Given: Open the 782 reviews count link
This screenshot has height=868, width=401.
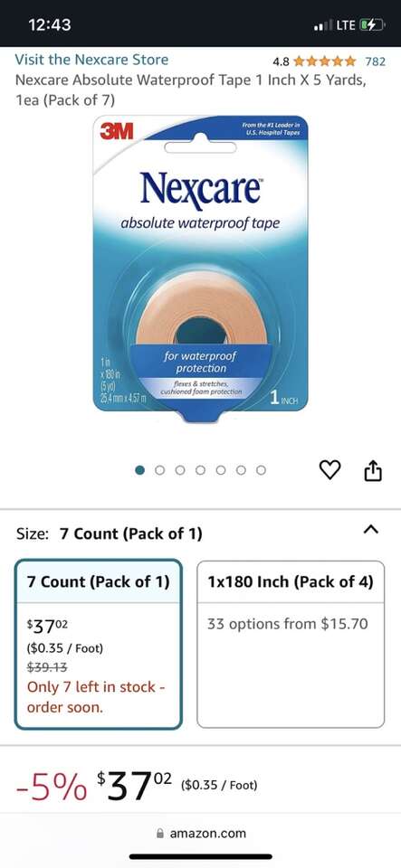Looking at the screenshot, I should pyautogui.click(x=375, y=61).
